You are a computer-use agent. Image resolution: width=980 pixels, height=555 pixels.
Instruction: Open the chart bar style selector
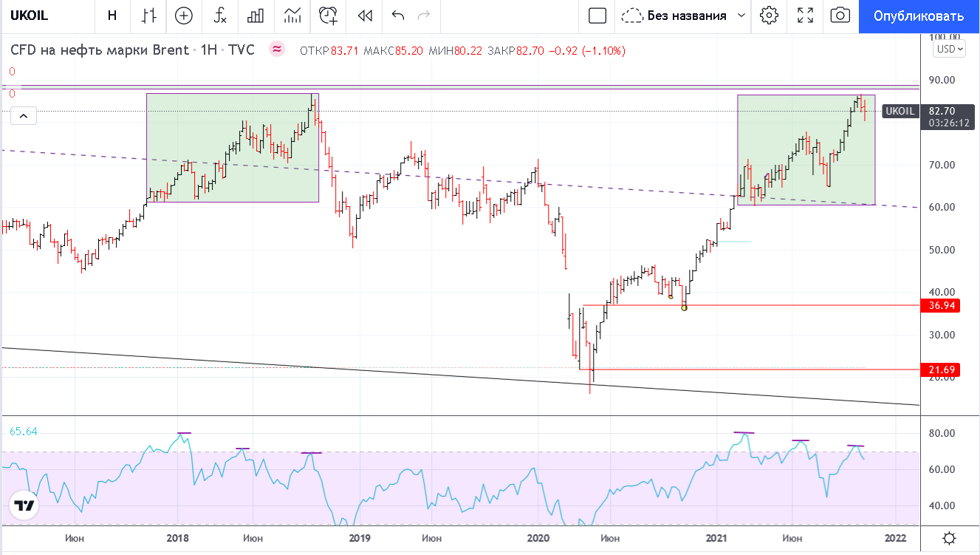[149, 16]
